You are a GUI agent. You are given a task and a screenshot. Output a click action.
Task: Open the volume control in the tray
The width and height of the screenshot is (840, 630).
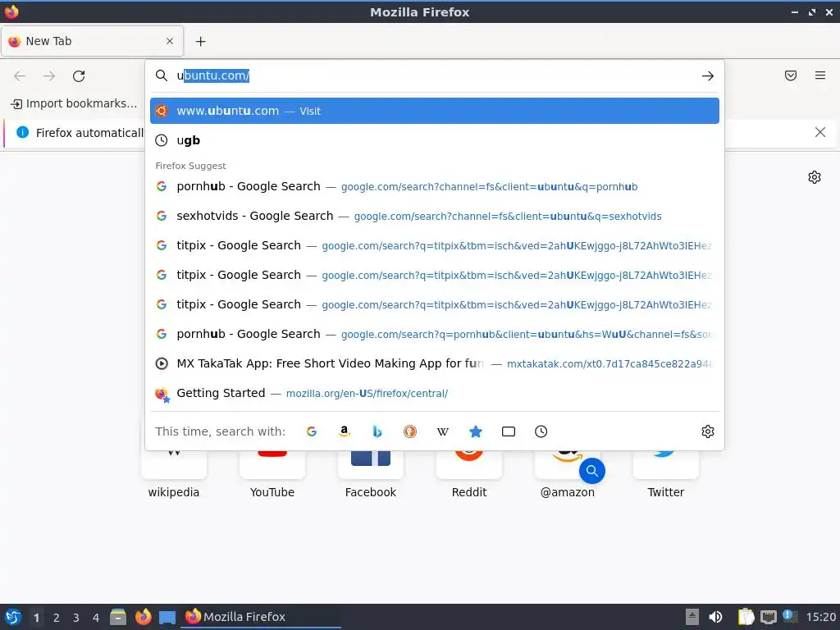point(715,617)
